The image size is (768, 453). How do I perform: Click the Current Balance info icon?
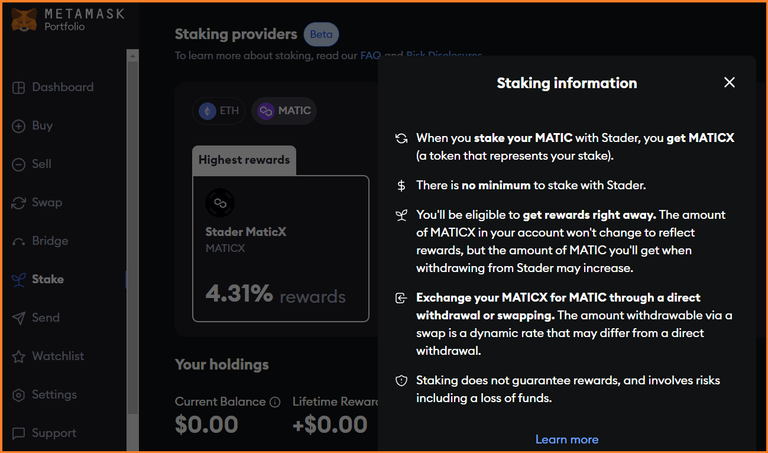(x=275, y=402)
